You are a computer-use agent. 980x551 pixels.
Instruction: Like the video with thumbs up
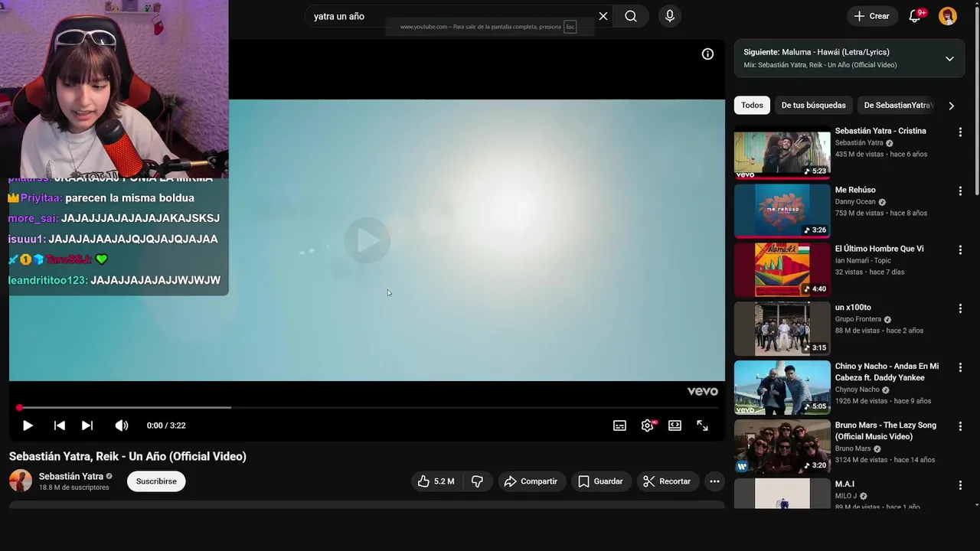coord(436,481)
